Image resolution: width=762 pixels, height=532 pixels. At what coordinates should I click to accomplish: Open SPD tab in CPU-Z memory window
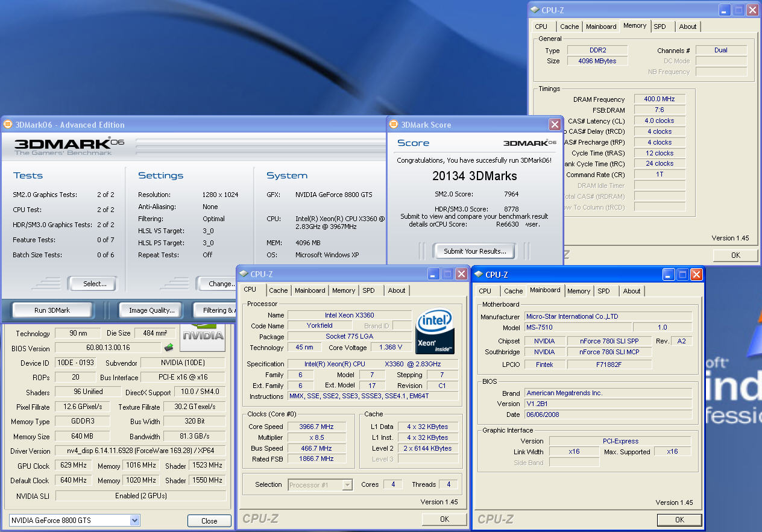(x=660, y=27)
